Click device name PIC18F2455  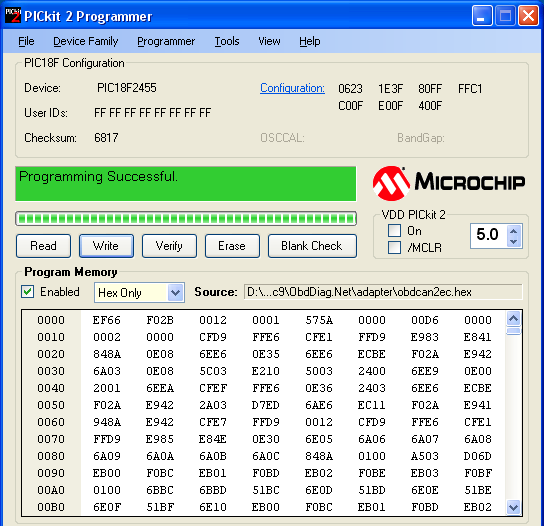pyautogui.click(x=127, y=88)
